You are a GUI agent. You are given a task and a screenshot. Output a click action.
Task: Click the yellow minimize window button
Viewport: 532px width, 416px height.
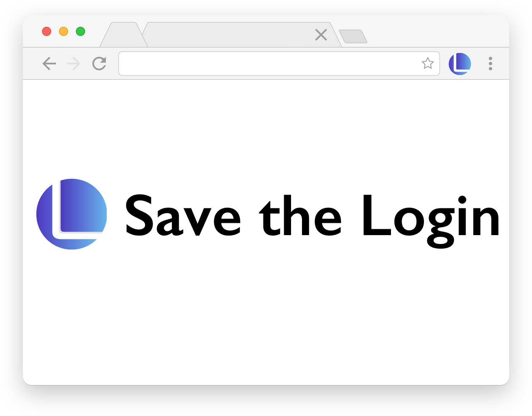coord(64,31)
